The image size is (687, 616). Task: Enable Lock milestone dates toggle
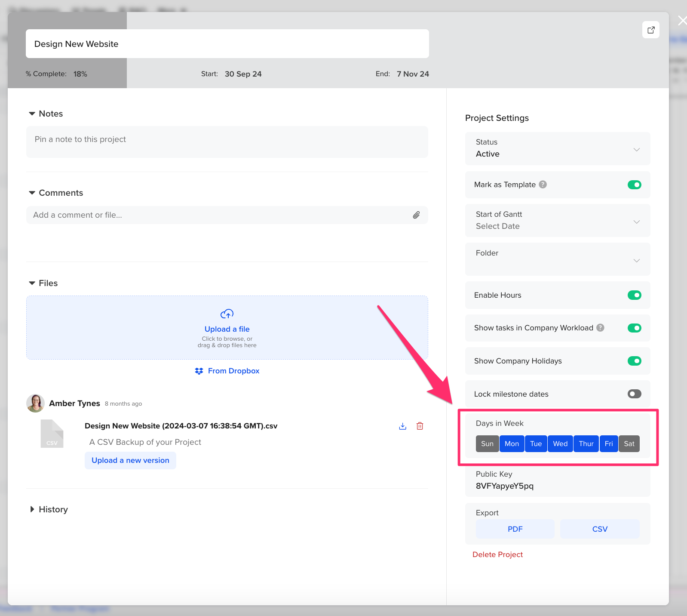click(x=634, y=394)
